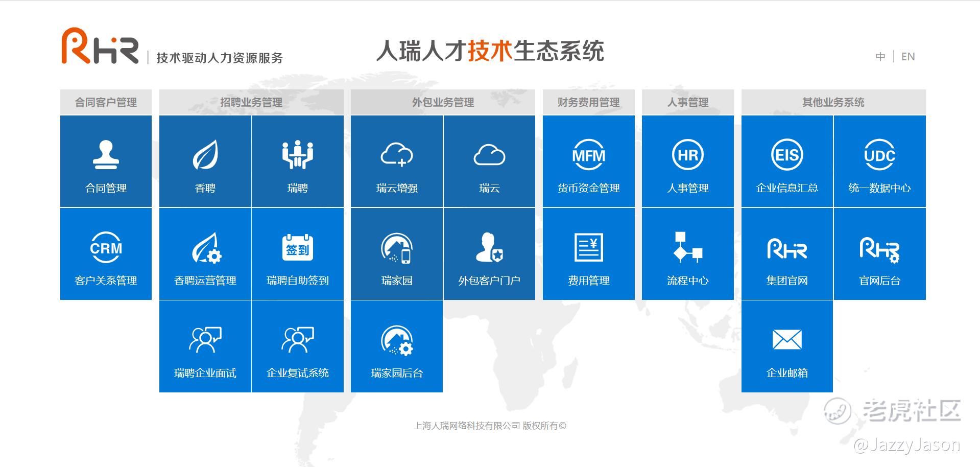The width and height of the screenshot is (980, 467).
Task: Open MFM 货币资金管理 tile
Action: click(x=588, y=161)
